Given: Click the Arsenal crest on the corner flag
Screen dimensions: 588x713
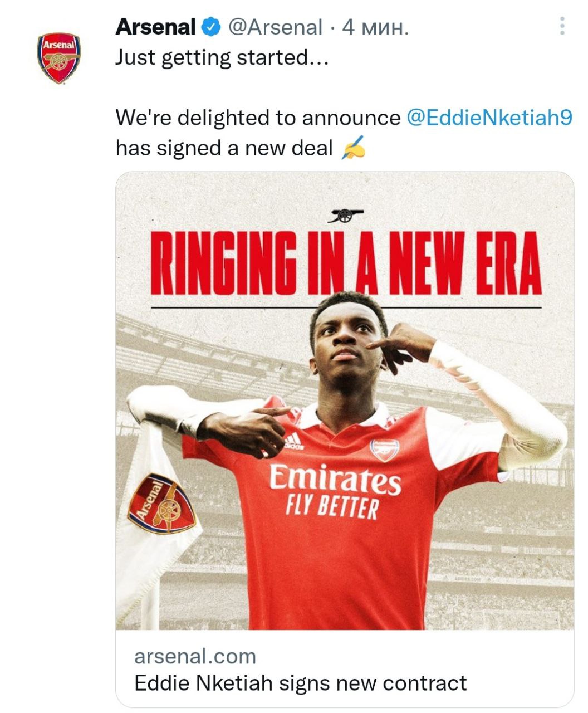Looking at the screenshot, I should (161, 503).
